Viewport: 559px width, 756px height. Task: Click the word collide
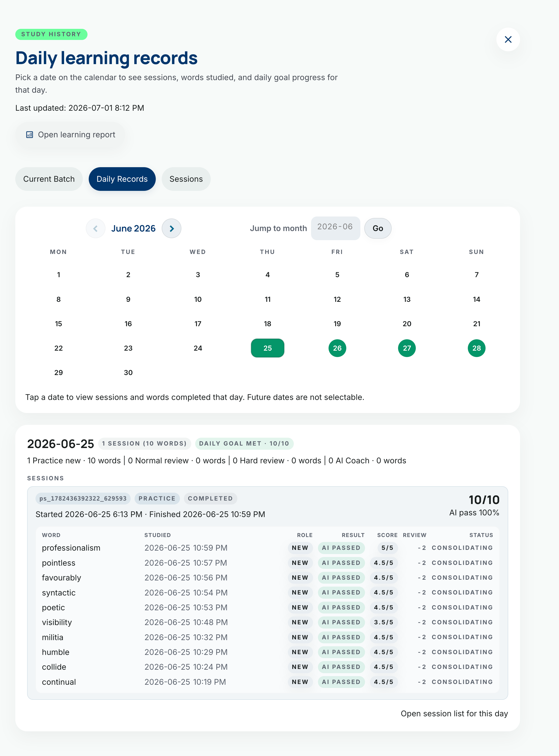54,667
